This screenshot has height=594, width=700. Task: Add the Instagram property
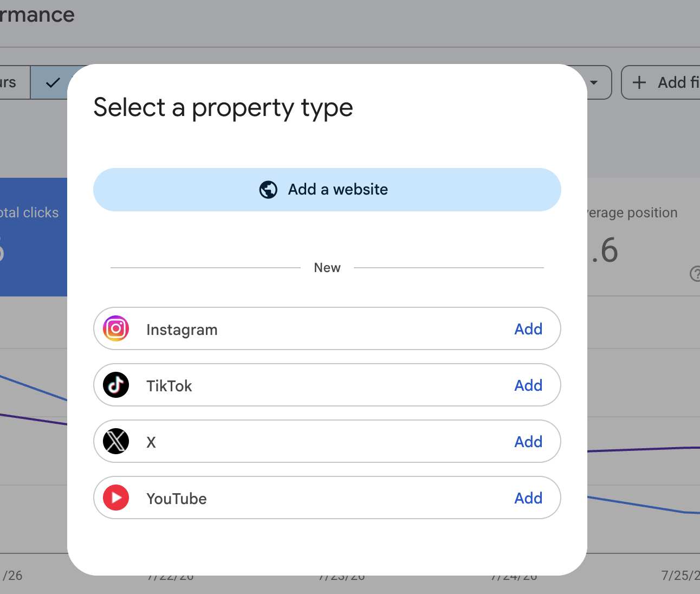point(528,329)
